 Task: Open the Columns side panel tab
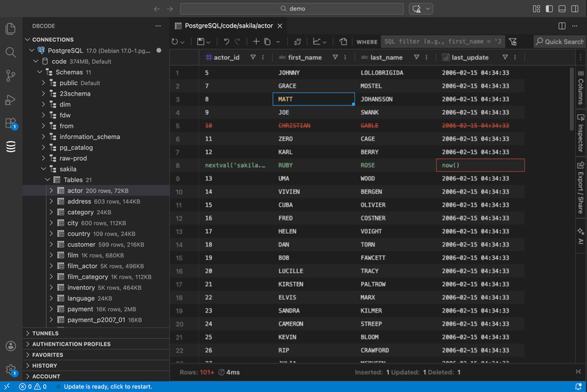click(x=581, y=87)
